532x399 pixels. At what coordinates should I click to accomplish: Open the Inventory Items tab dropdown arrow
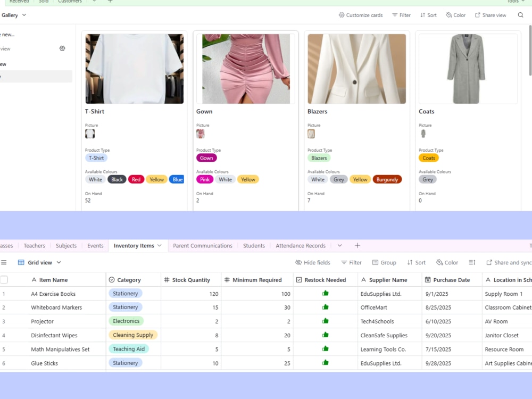tap(160, 245)
